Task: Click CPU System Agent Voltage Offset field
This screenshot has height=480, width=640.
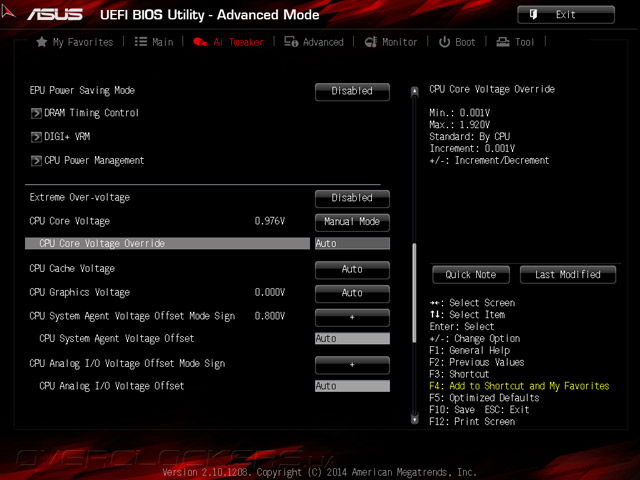Action: coord(352,339)
